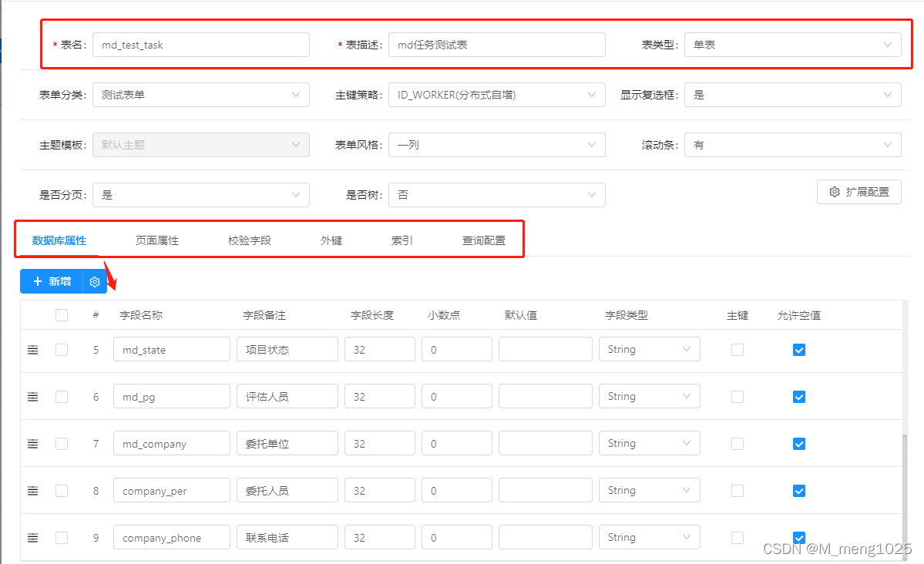Uncheck 允许空值 for md_company row
Screen dimensions: 924x564
point(799,444)
